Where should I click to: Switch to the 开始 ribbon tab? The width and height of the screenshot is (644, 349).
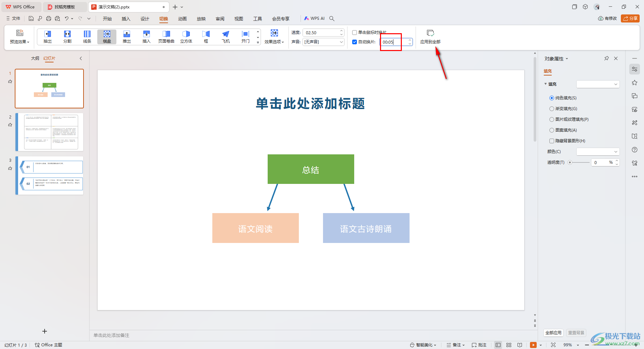[107, 18]
